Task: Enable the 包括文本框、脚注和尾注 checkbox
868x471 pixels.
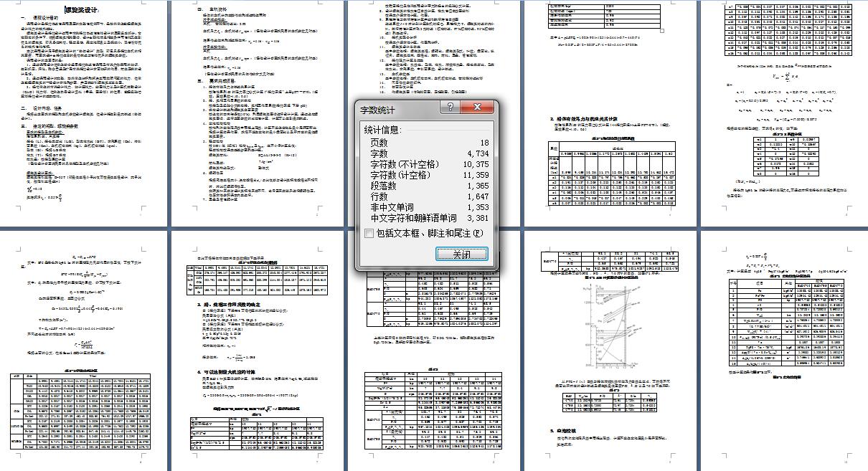Action: pos(369,233)
